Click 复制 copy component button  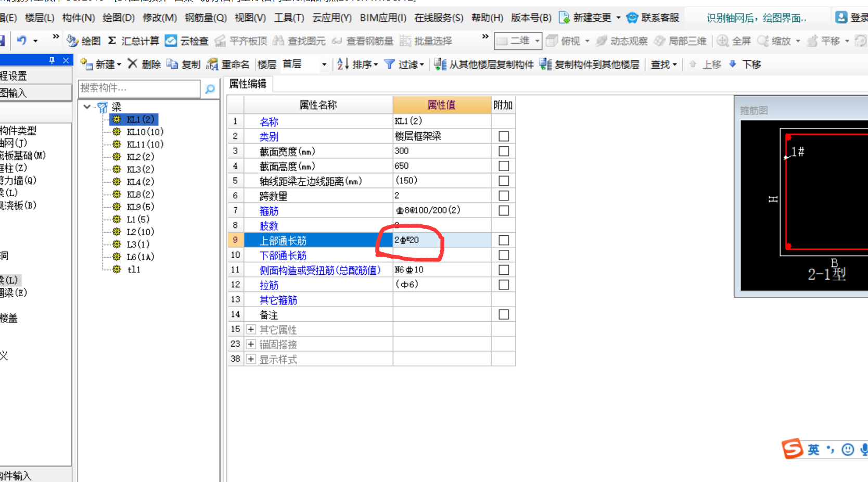[x=183, y=64]
